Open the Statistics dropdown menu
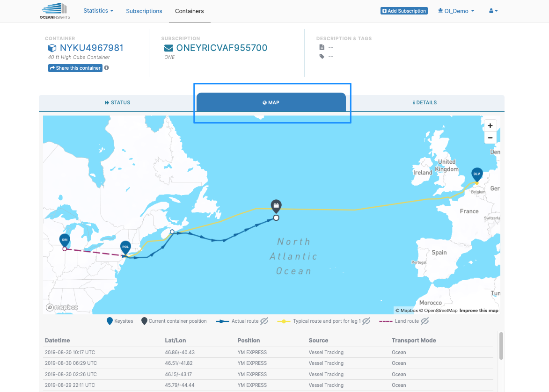Screen dimensions: 549x392 point(98,10)
